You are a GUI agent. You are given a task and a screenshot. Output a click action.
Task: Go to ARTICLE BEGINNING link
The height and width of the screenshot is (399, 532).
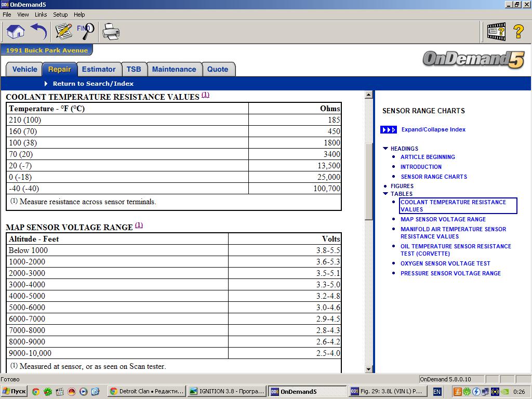(x=428, y=157)
